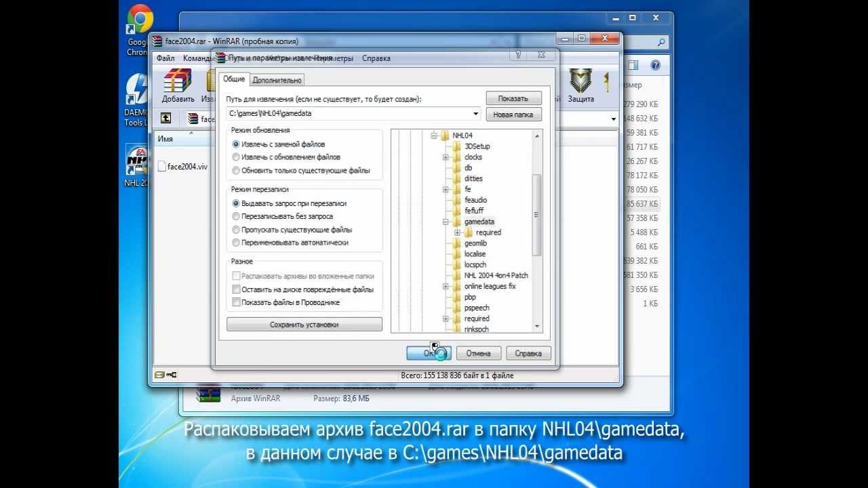The width and height of the screenshot is (868, 488).
Task: Select the localise folder icon
Action: tap(457, 253)
